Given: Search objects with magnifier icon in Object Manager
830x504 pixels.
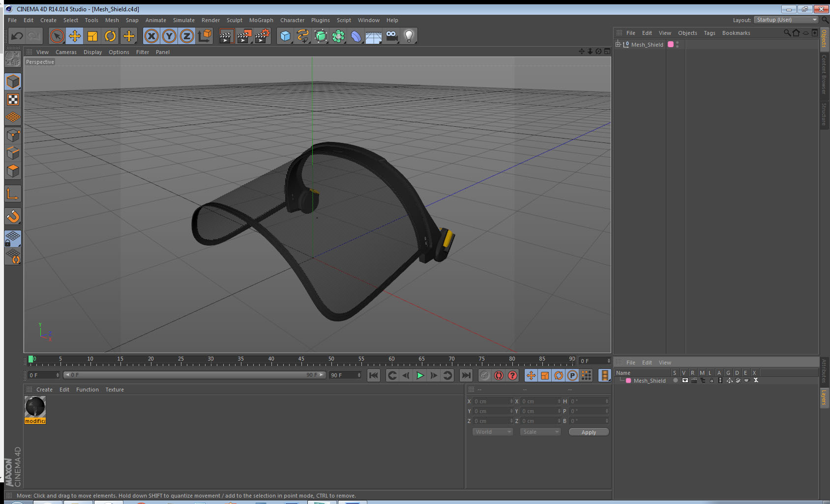Looking at the screenshot, I should 787,33.
